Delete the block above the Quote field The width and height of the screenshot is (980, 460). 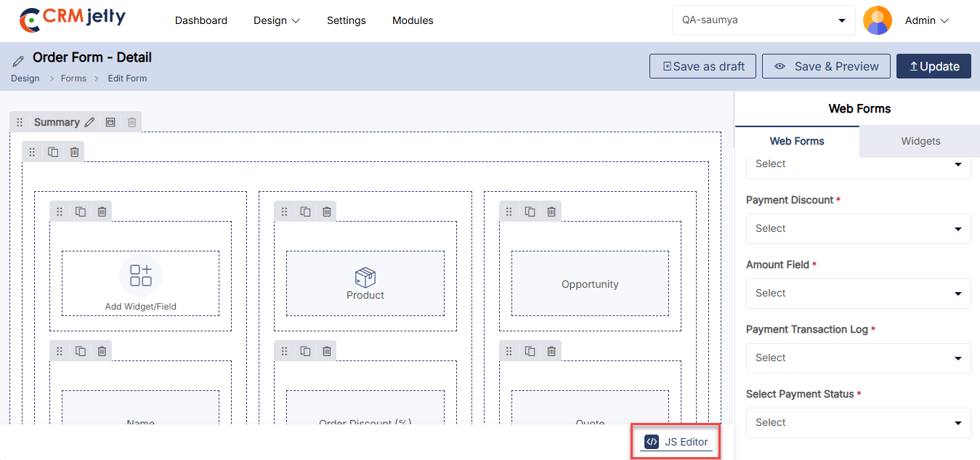(x=551, y=351)
